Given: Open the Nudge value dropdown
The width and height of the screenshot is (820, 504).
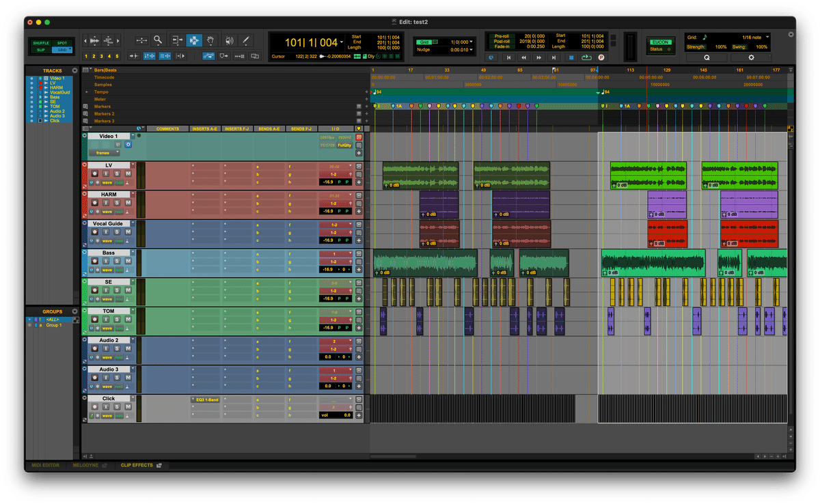Looking at the screenshot, I should [471, 50].
